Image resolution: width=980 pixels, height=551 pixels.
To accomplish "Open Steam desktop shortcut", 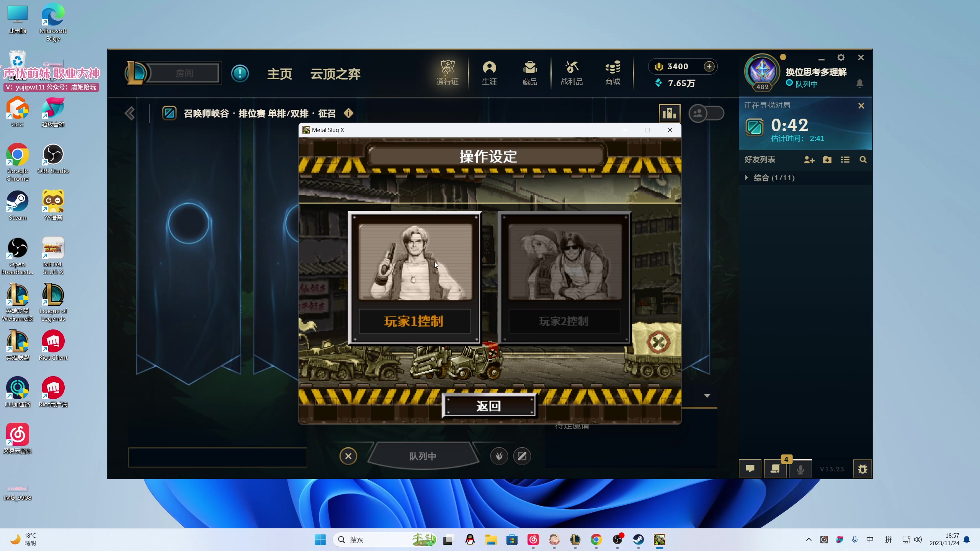I will [18, 206].
